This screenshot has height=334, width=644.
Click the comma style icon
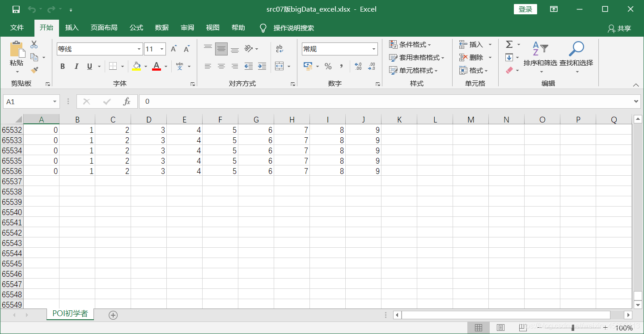tap(341, 66)
